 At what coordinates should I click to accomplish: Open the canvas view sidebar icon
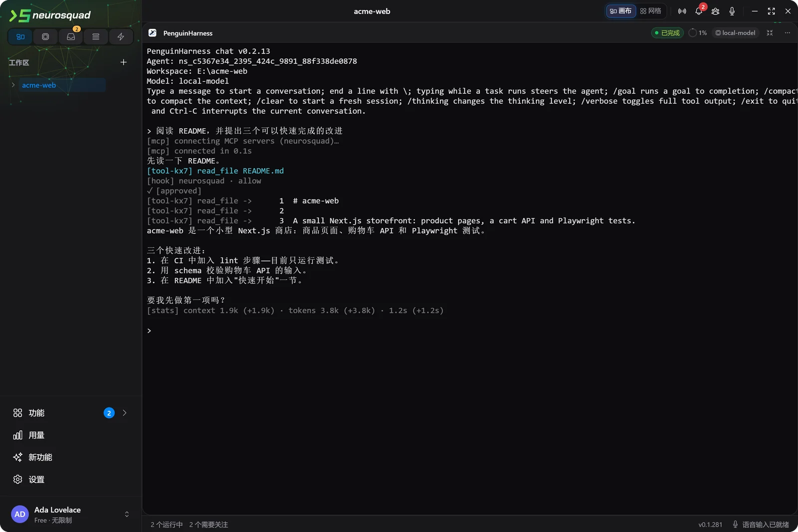click(20, 37)
